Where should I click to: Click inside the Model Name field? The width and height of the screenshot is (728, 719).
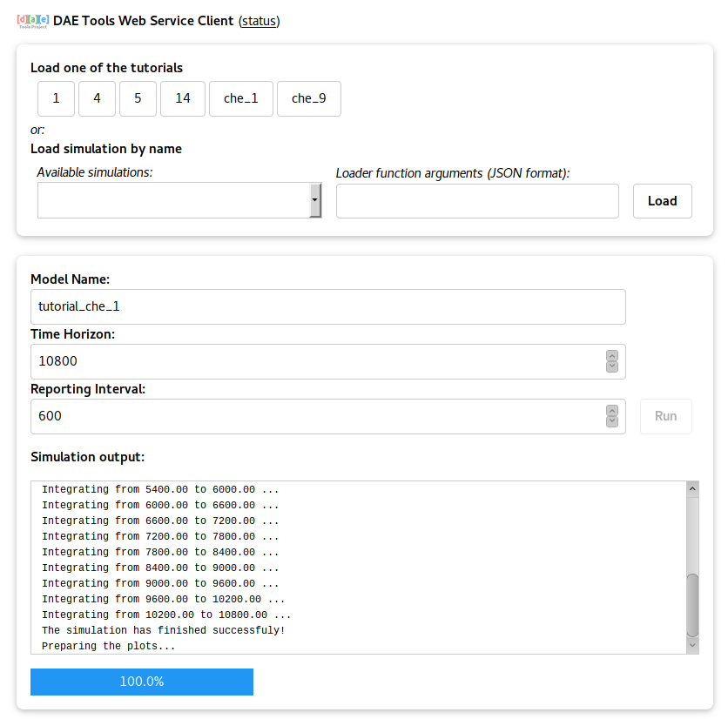tap(327, 306)
